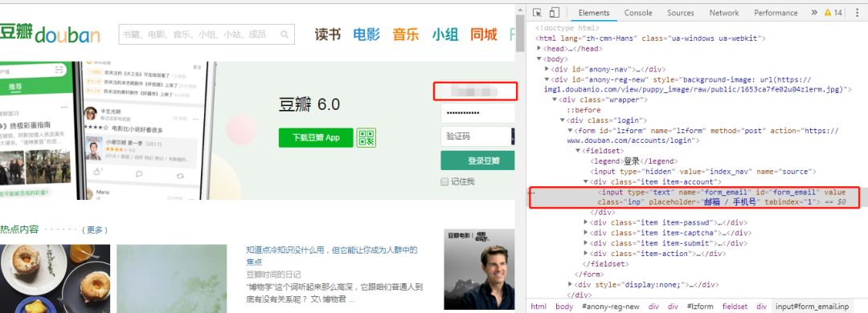Toggle the device toolbar icon
Image resolution: width=868 pixels, height=313 pixels.
tap(554, 13)
